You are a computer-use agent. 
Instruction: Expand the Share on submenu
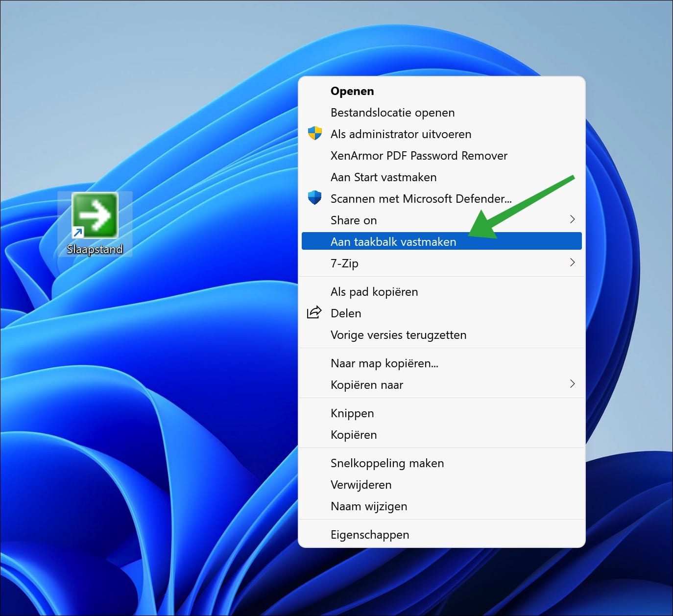point(572,219)
